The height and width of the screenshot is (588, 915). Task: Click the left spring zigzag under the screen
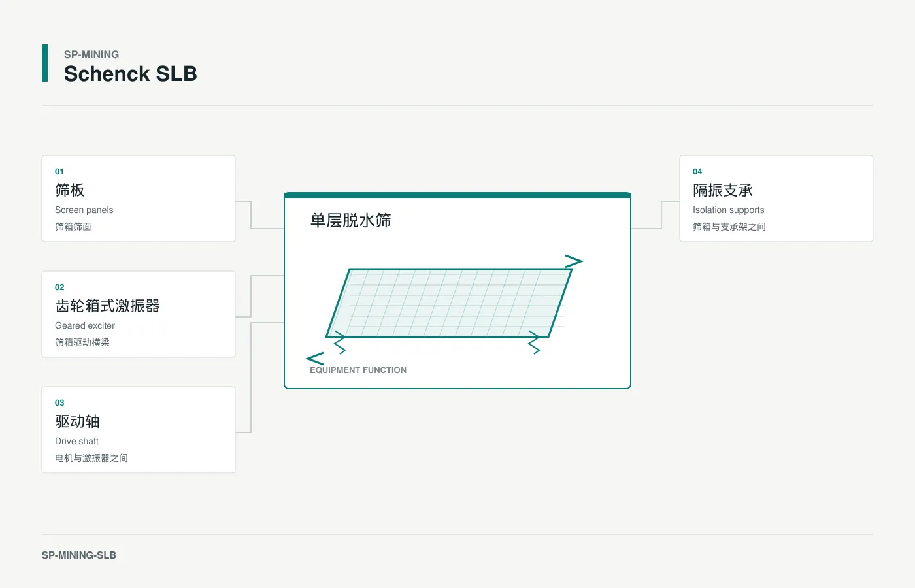coord(340,342)
